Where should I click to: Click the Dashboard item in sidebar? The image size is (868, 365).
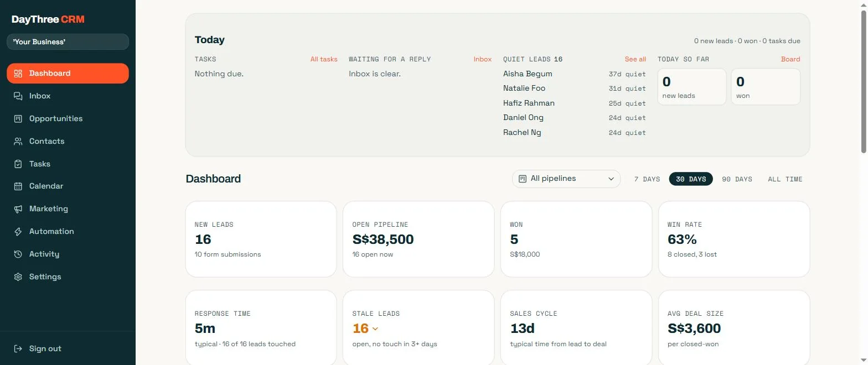tap(68, 74)
